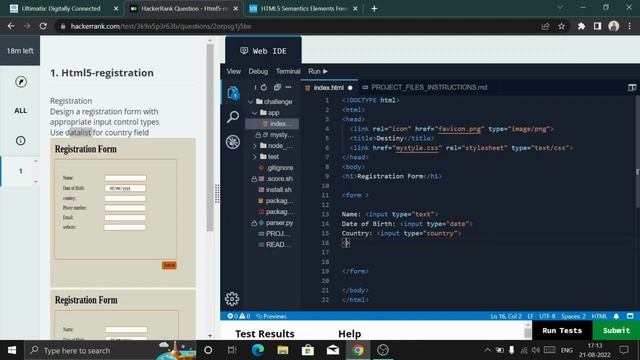Open the IDE settings gear icon
The width and height of the screenshot is (640, 360).
tap(232, 299)
